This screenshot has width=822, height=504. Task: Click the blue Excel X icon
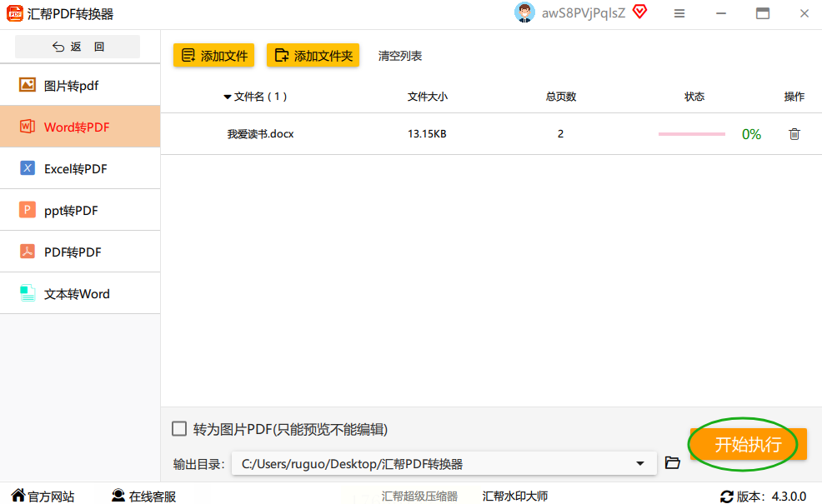(28, 168)
